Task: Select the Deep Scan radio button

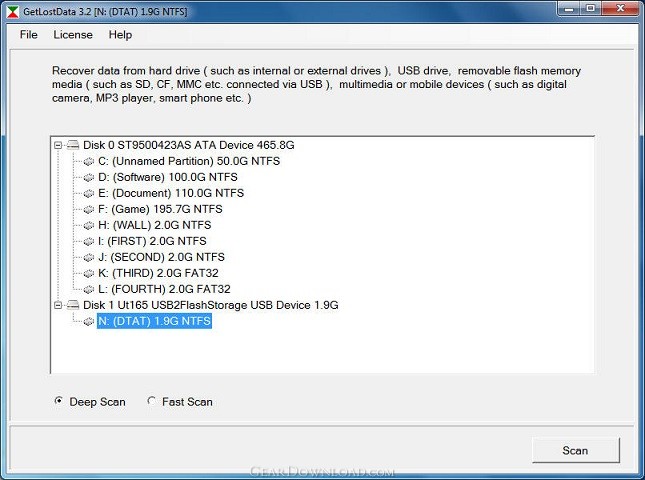Action: tap(59, 401)
